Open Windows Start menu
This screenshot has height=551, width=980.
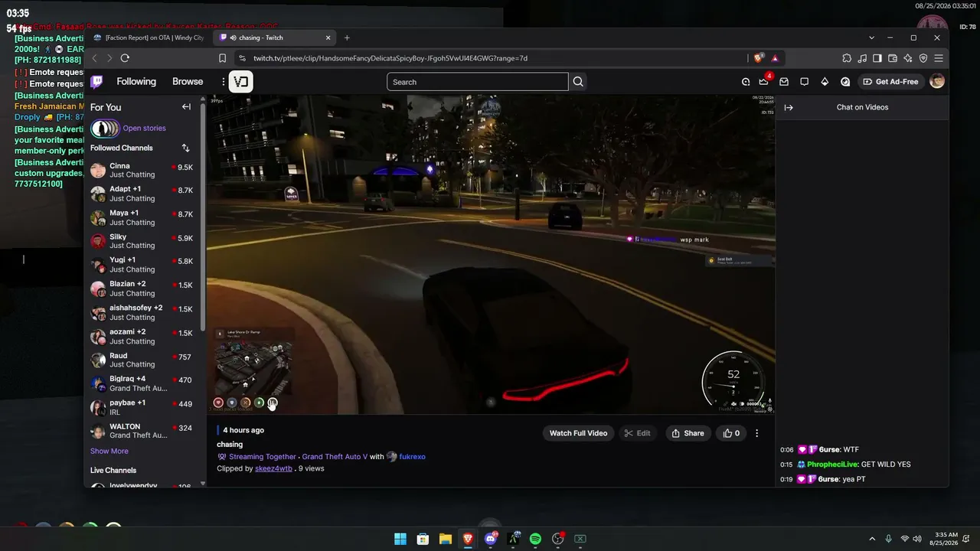(400, 539)
